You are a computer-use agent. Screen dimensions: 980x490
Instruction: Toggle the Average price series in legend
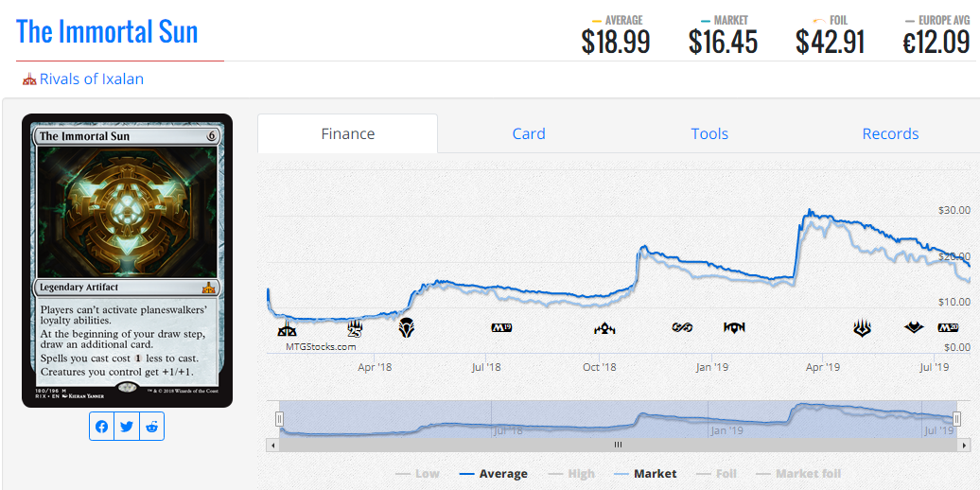(493, 474)
